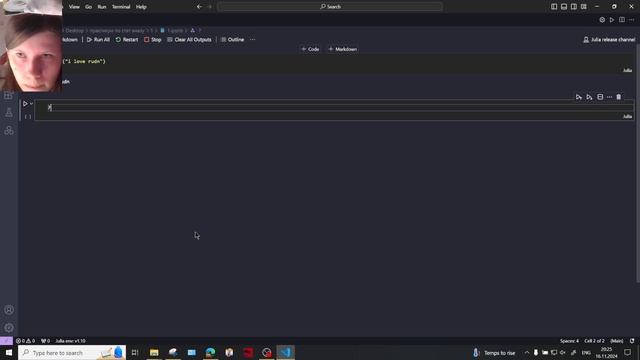The width and height of the screenshot is (640, 360).
Task: Click into the empty second cell editor
Action: [334, 107]
